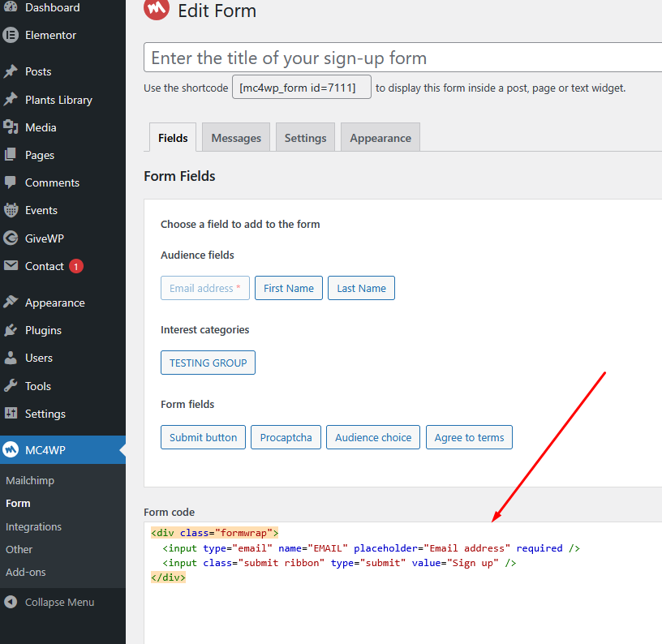The width and height of the screenshot is (662, 644).
Task: Open the Settings form tab
Action: (x=305, y=138)
